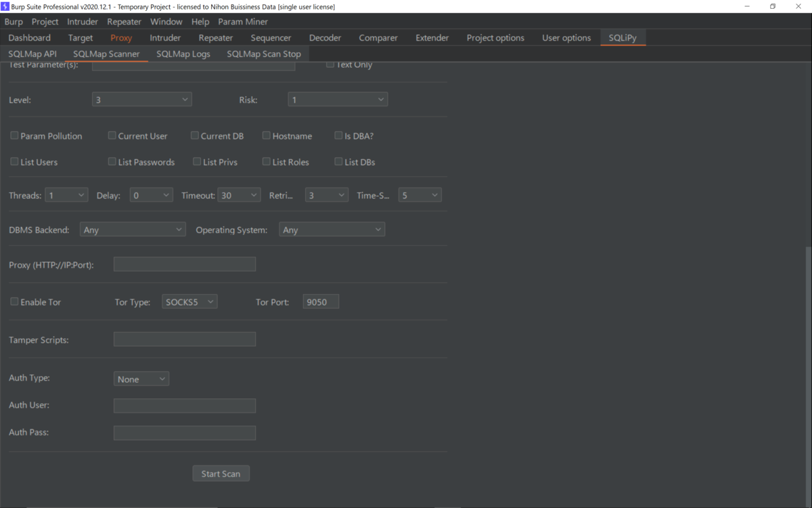
Task: Click the Test Parameter(s) input field
Action: click(x=194, y=66)
